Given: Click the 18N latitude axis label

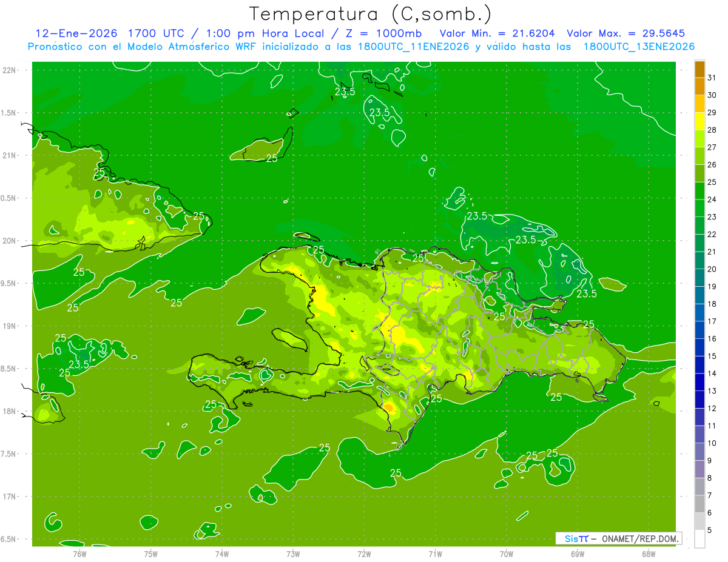Looking at the screenshot, I should 9,412.
